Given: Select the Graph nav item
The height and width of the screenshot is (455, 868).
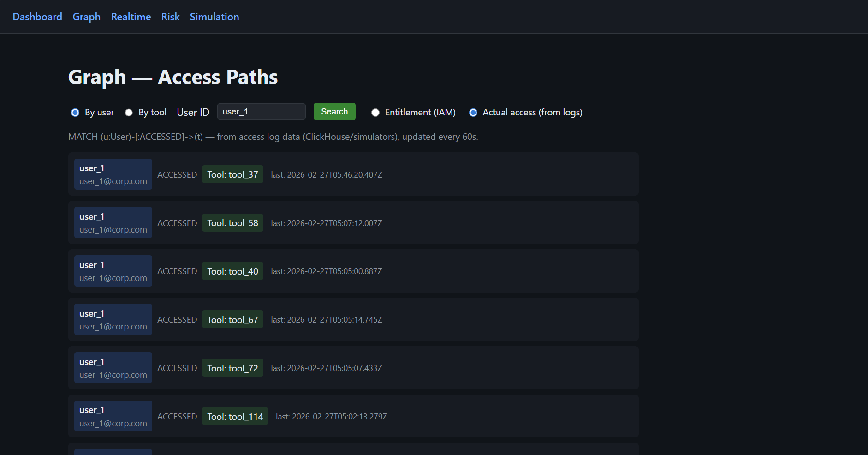Looking at the screenshot, I should coord(86,17).
